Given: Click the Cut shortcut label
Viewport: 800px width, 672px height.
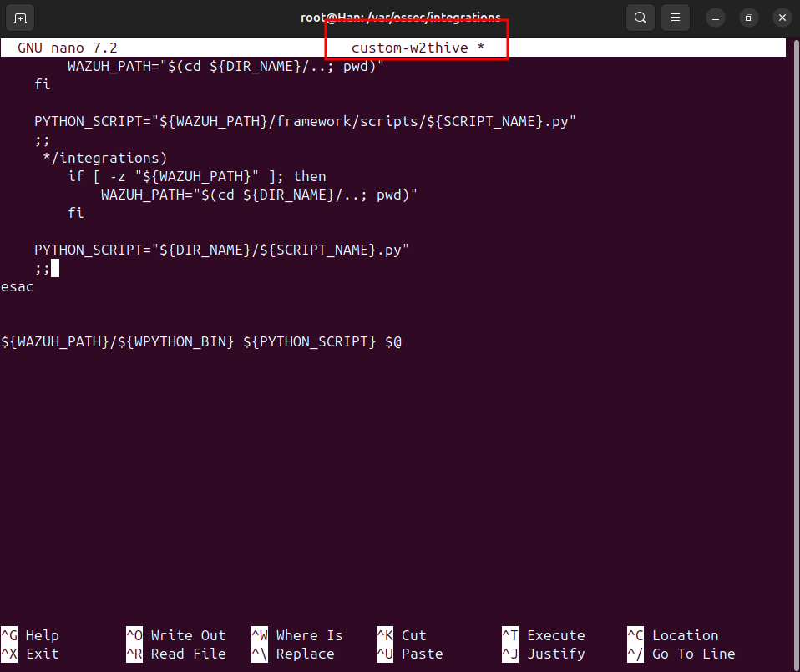Looking at the screenshot, I should pos(413,635).
